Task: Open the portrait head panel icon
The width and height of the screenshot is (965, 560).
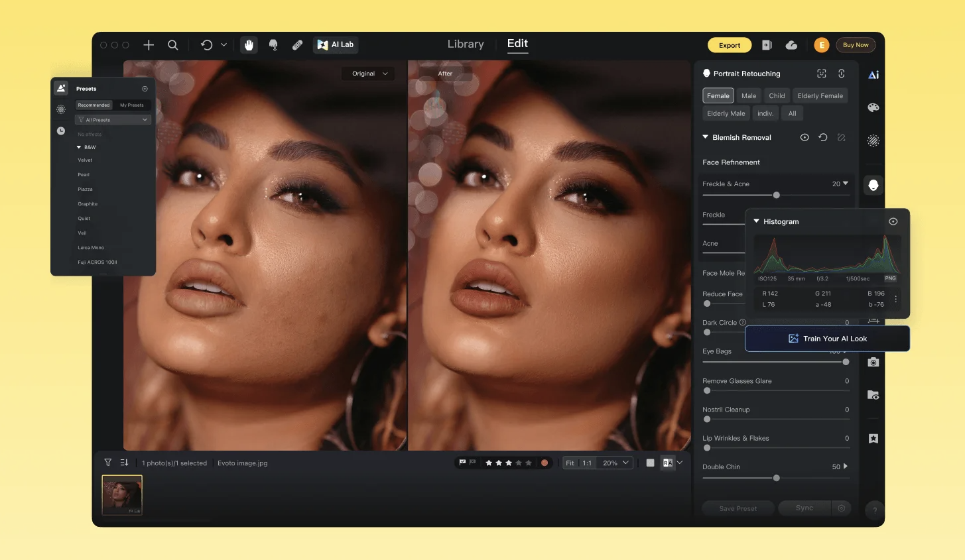Action: [873, 186]
